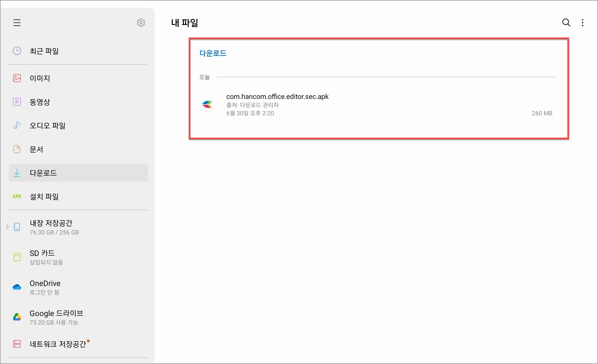Open 설치 파일 category
598x364 pixels.
(x=78, y=196)
